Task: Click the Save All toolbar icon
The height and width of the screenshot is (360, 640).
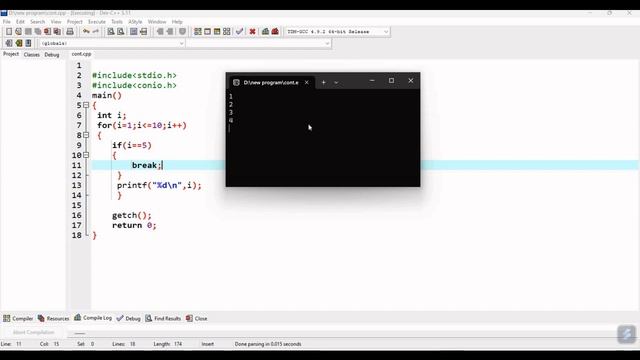Action: pos(38,31)
